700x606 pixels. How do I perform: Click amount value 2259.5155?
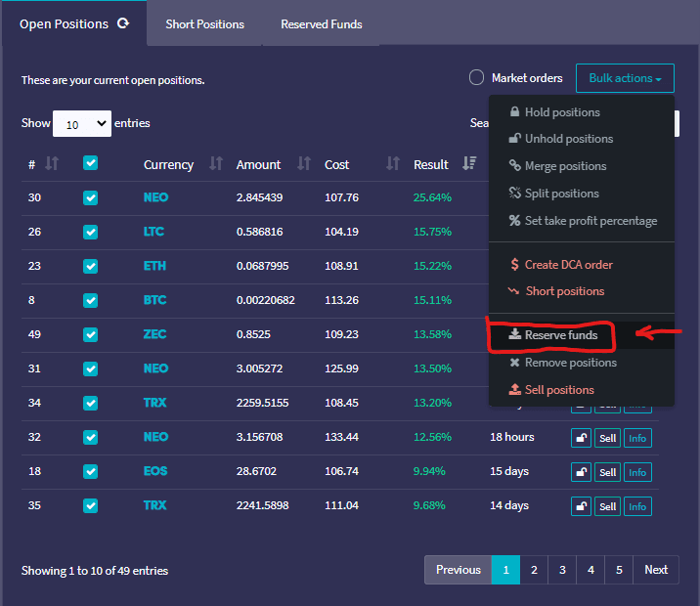click(x=262, y=403)
